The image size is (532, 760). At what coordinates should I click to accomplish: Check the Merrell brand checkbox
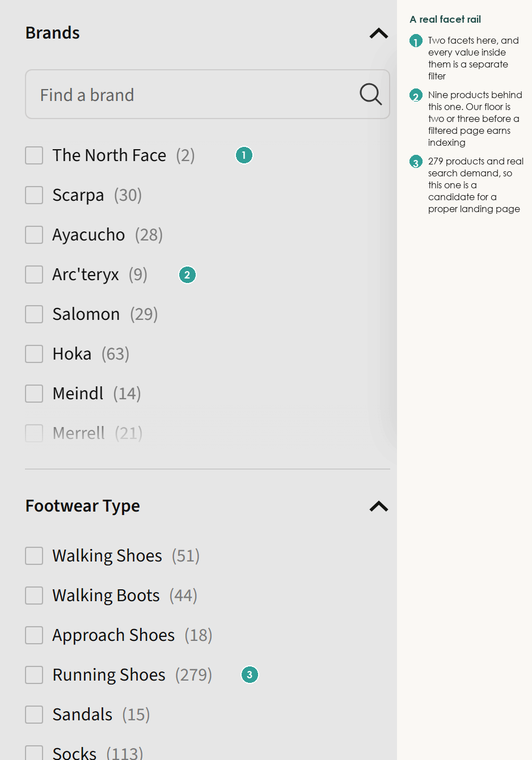[34, 433]
